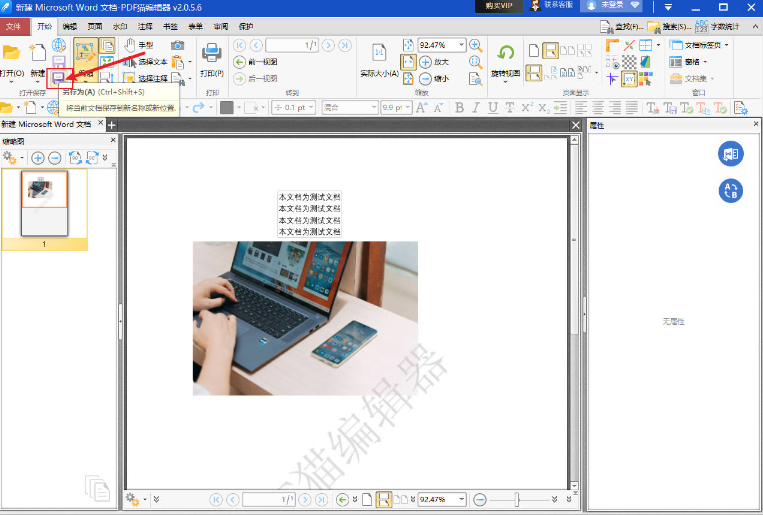The image size is (763, 515).
Task: Click the redo arrow in quick toolbar
Action: coord(198,108)
